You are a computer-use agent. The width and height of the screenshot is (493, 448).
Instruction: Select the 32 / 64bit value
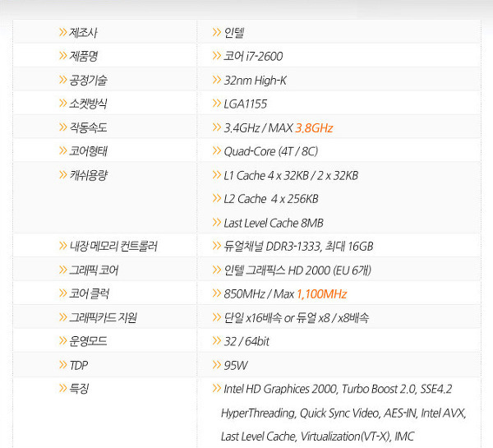246,341
